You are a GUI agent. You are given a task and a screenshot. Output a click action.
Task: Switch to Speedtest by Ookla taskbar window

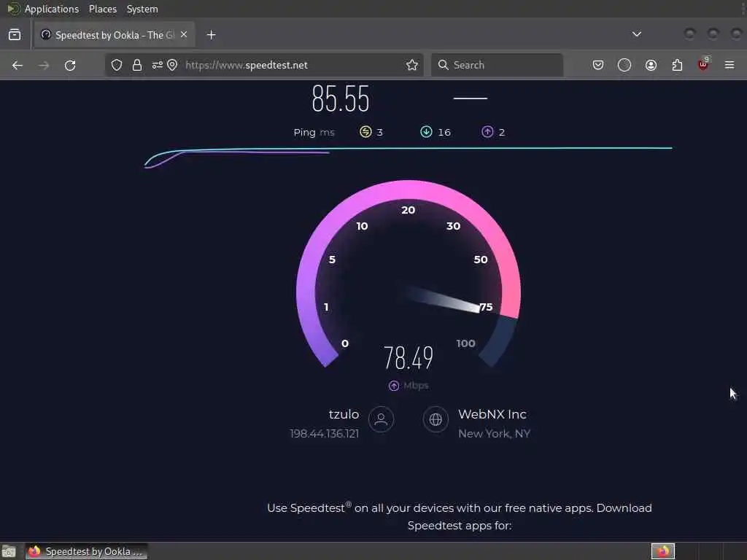click(x=86, y=551)
